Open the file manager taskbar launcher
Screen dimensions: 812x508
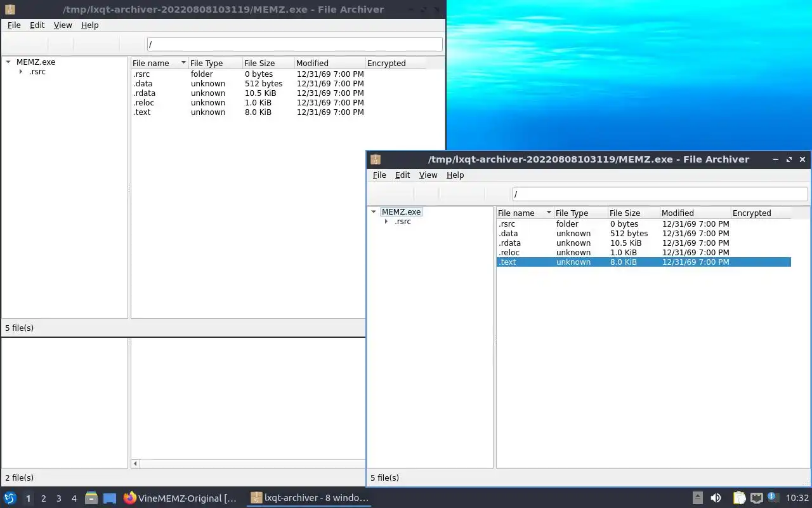(91, 498)
